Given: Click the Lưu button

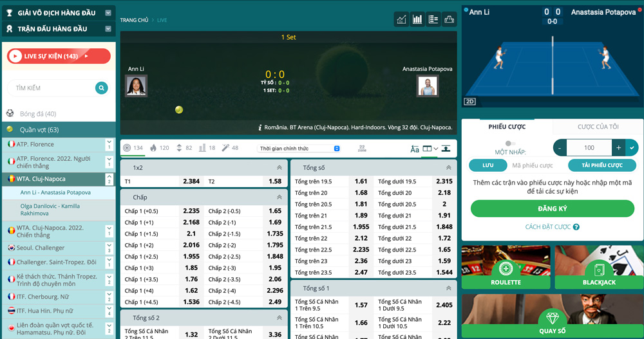Looking at the screenshot, I should tap(488, 165).
